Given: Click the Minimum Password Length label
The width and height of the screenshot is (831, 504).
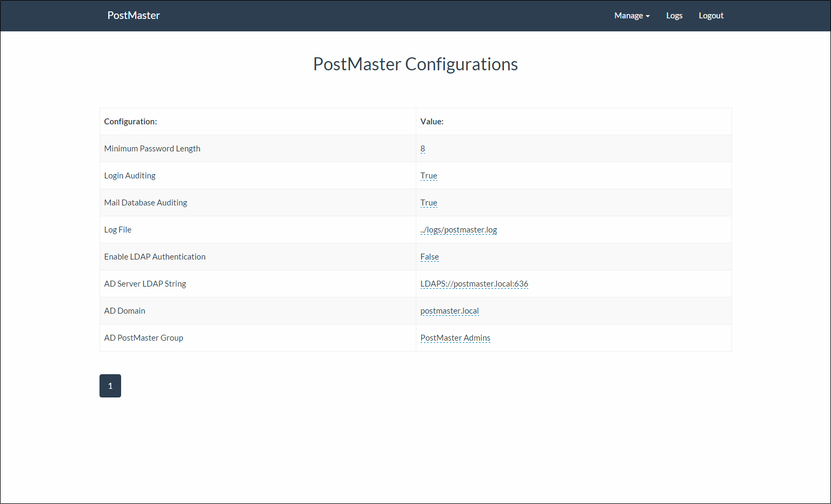Looking at the screenshot, I should point(152,149).
